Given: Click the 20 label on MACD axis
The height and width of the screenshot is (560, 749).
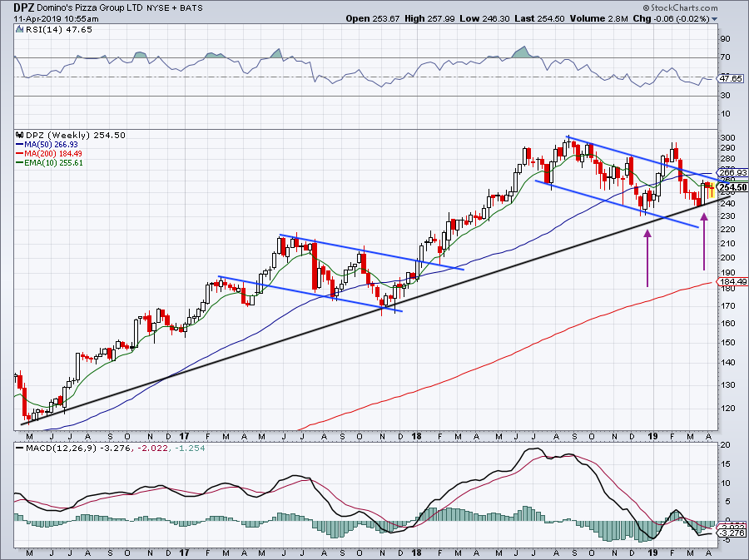Looking at the screenshot, I should coord(724,445).
